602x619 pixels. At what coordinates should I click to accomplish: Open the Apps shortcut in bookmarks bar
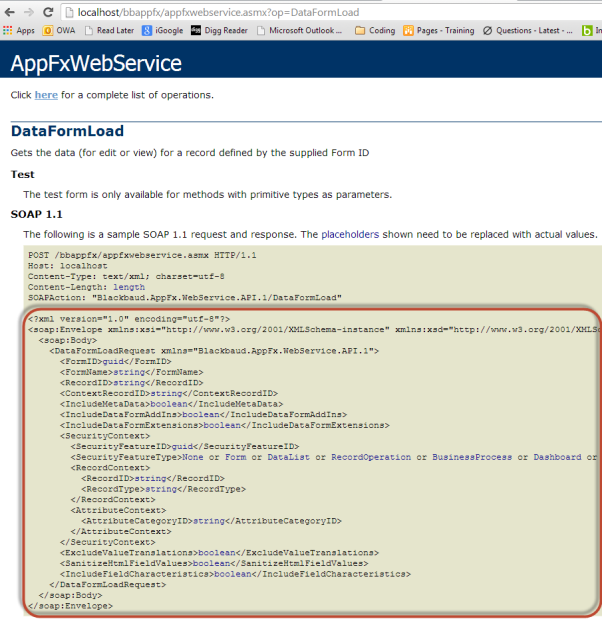pyautogui.click(x=19, y=31)
